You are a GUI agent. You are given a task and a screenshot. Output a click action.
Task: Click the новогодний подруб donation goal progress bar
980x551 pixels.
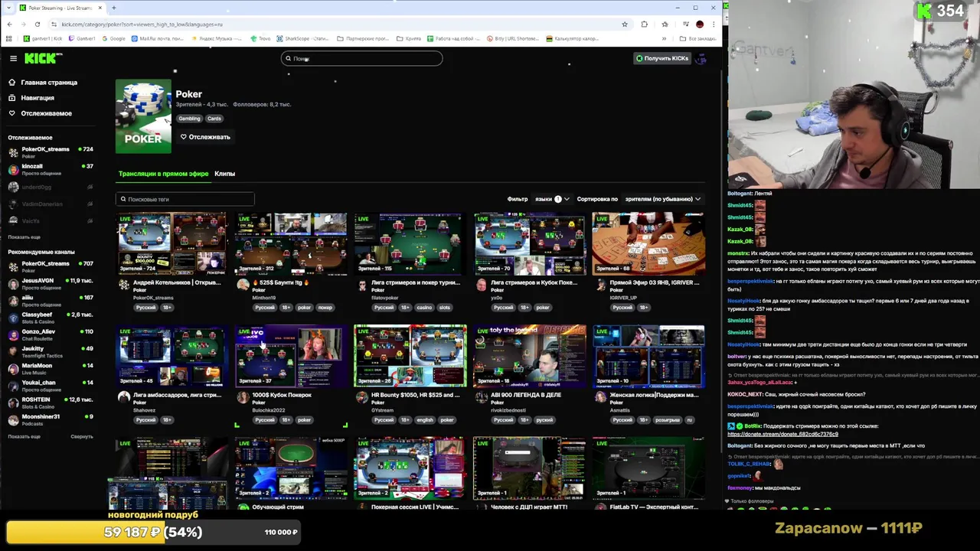tap(153, 532)
